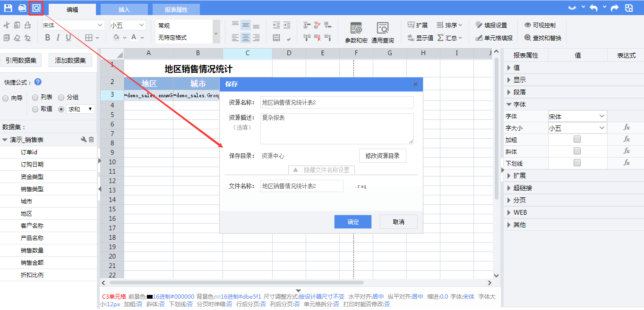
Task: Select the 列表 radio button
Action: [x=35, y=97]
